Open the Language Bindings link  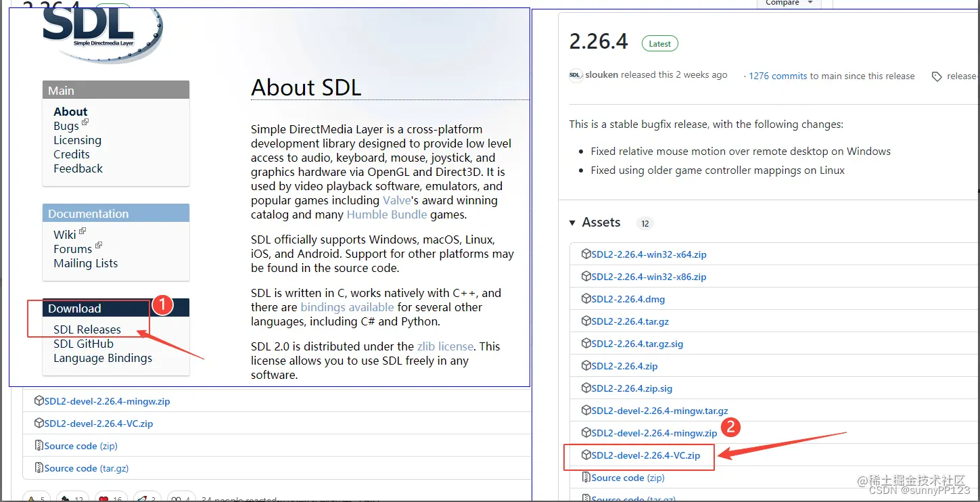click(103, 358)
